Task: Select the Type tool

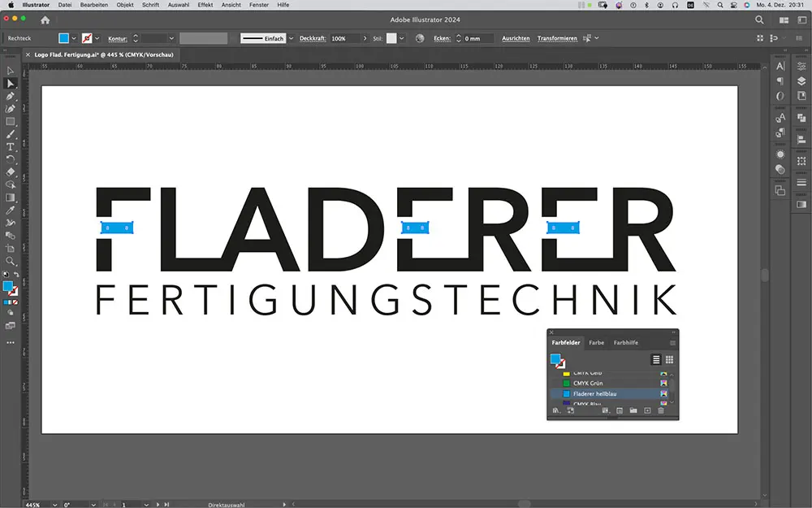Action: tap(11, 146)
